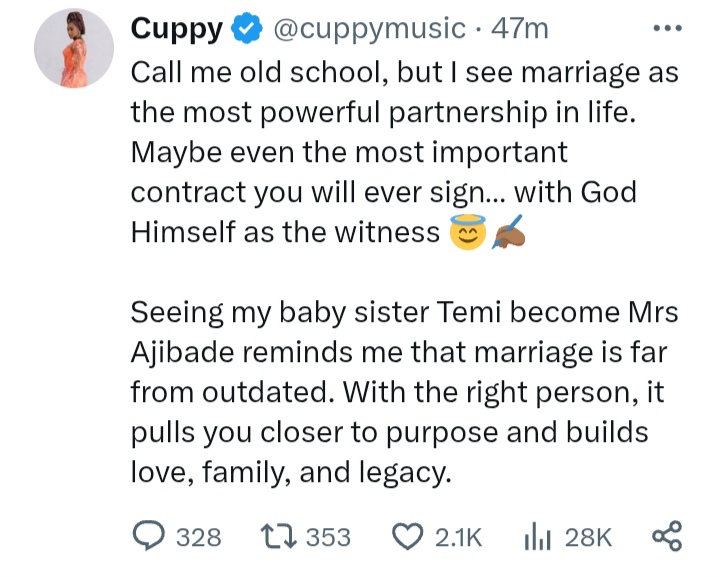Viewport: 720px width, 577px height.
Task: Click the writing hand emoji
Action: point(505,233)
